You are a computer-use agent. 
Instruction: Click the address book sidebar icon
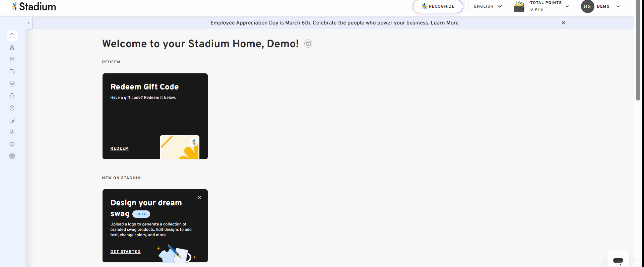(12, 132)
